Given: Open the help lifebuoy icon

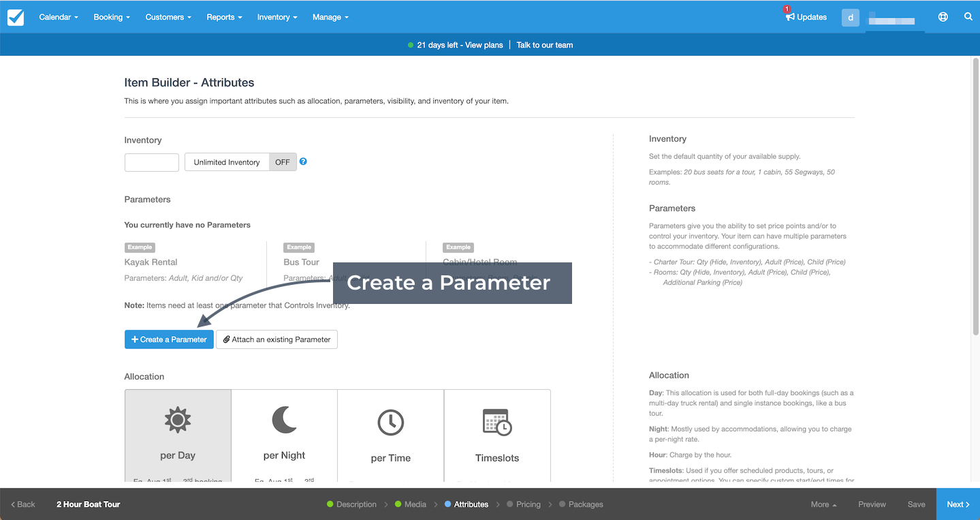Looking at the screenshot, I should point(943,17).
